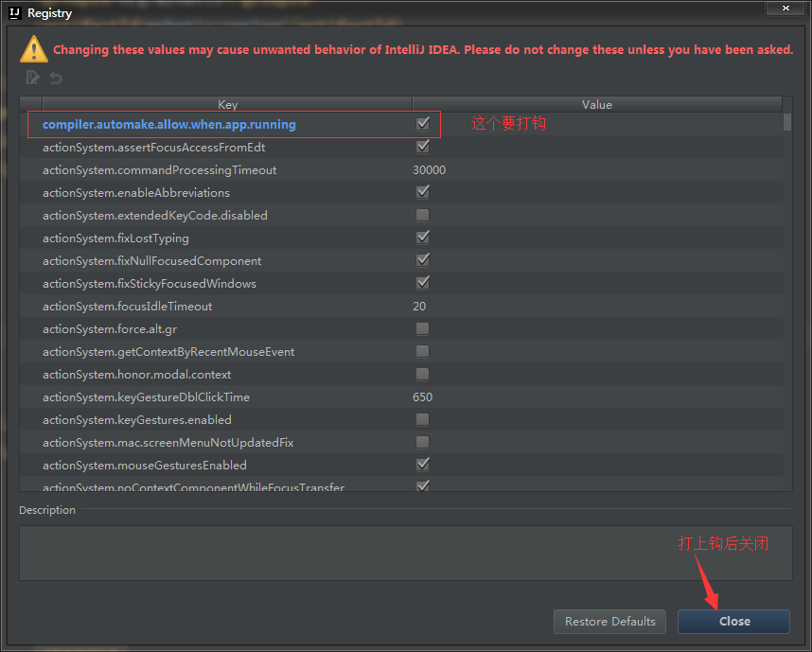
Task: Toggle actionSystem.enableAbbreviations checkbox
Action: (423, 192)
